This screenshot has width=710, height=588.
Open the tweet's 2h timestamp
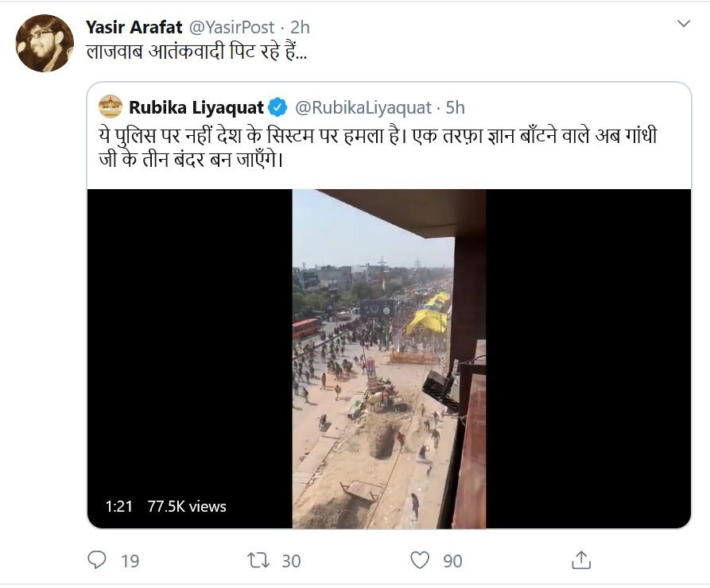click(x=300, y=27)
